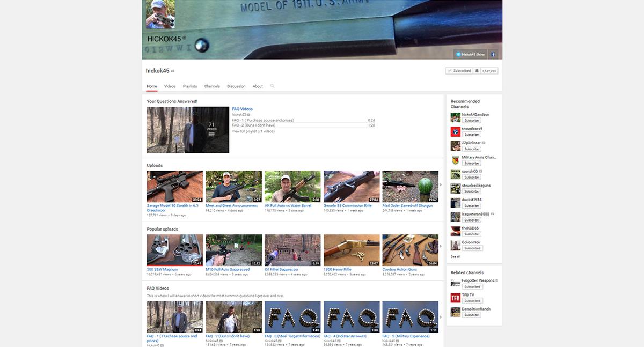Open Mail Order Sawed-off Shotgun thumbnail
Screen dimensions: 644x347
click(x=411, y=186)
